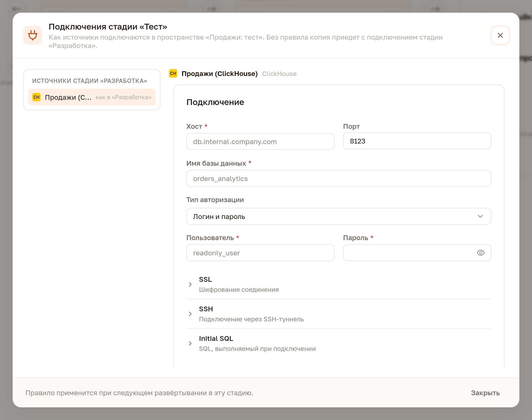Click the gray «ClickHouse» type label
The image size is (532, 420).
tap(279, 74)
